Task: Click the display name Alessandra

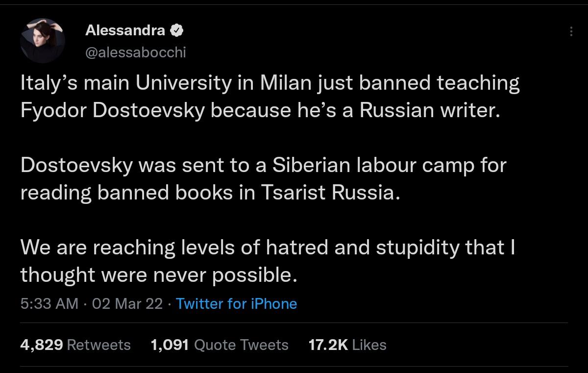Action: 125,30
